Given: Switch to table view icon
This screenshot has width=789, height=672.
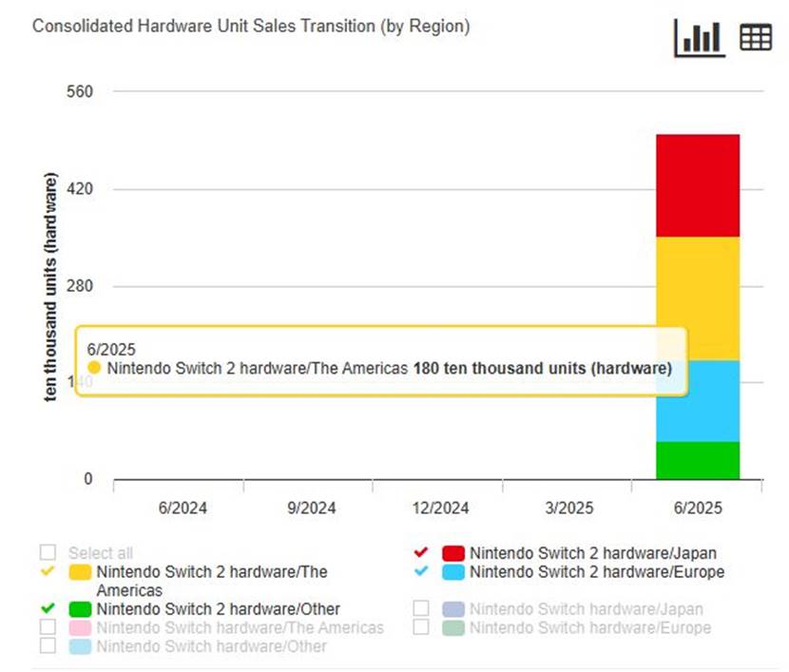Looking at the screenshot, I should pos(756,37).
